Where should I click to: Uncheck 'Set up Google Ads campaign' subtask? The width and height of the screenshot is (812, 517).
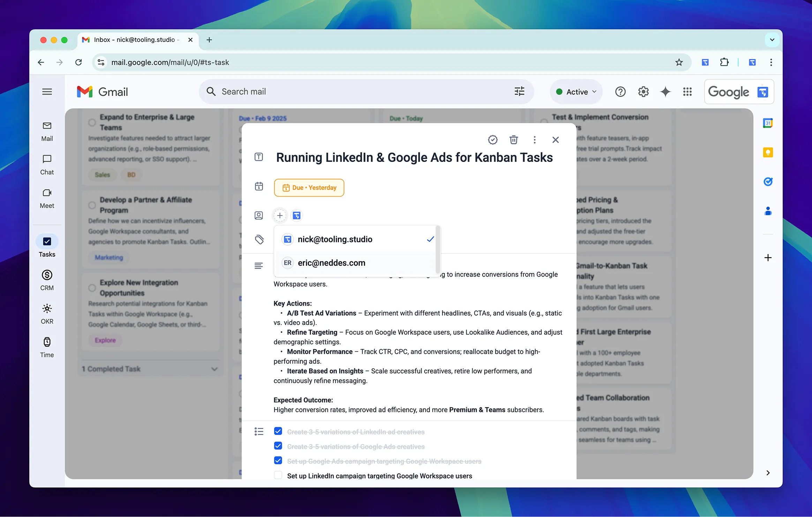[278, 460]
